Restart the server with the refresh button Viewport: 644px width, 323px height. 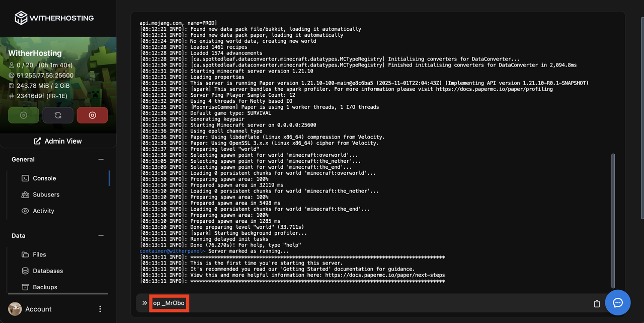(x=58, y=115)
